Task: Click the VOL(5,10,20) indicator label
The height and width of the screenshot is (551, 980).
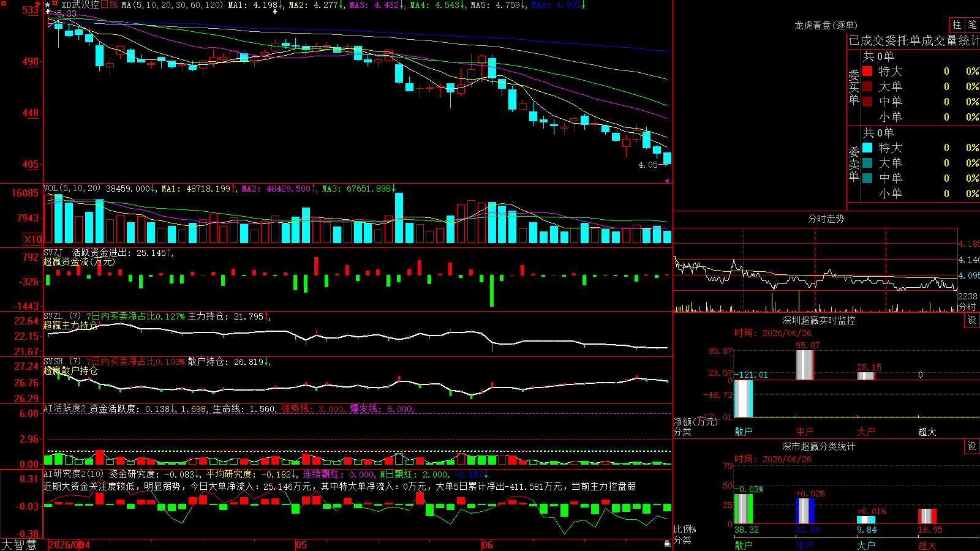Action: click(72, 189)
